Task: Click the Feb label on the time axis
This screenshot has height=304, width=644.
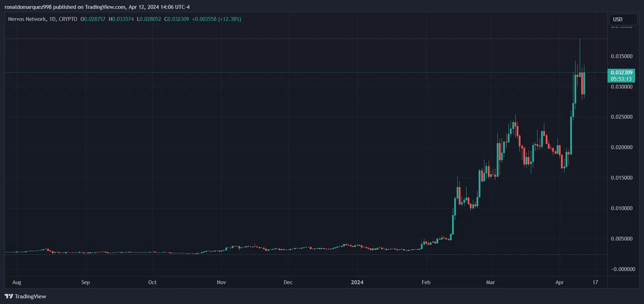Action: [x=426, y=282]
